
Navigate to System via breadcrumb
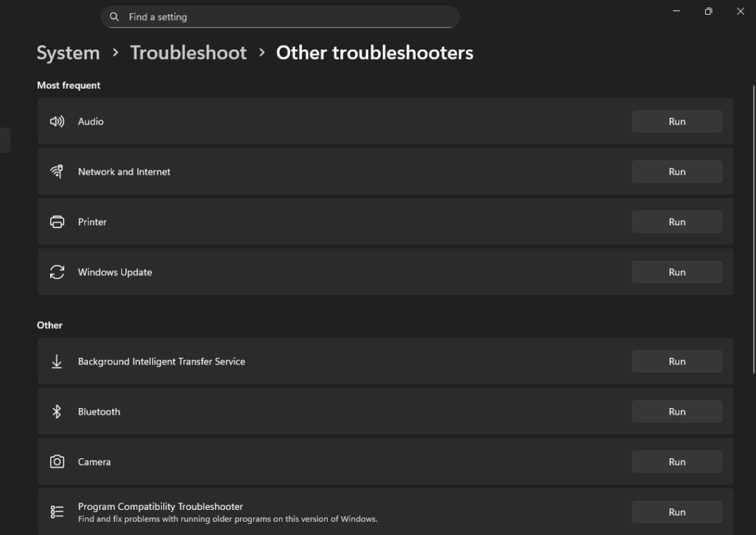[67, 52]
